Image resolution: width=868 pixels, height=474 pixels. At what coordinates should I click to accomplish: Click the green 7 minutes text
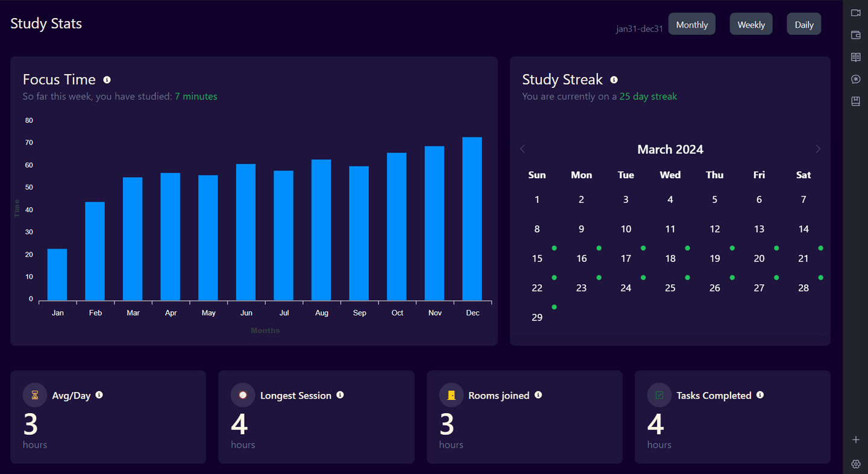(x=196, y=96)
